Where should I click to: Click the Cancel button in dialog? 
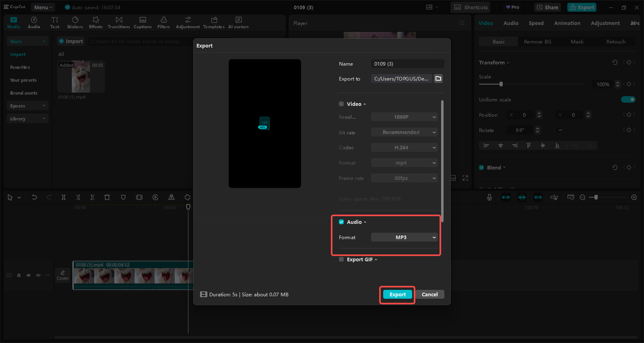430,295
